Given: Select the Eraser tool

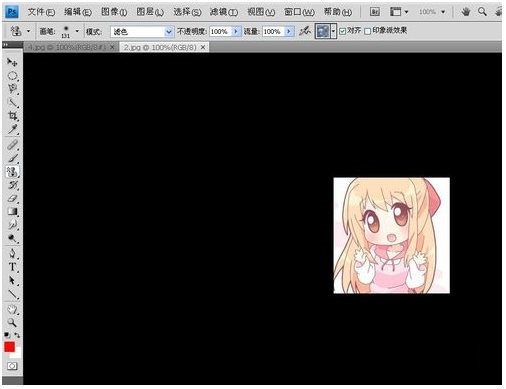Looking at the screenshot, I should pos(12,198).
